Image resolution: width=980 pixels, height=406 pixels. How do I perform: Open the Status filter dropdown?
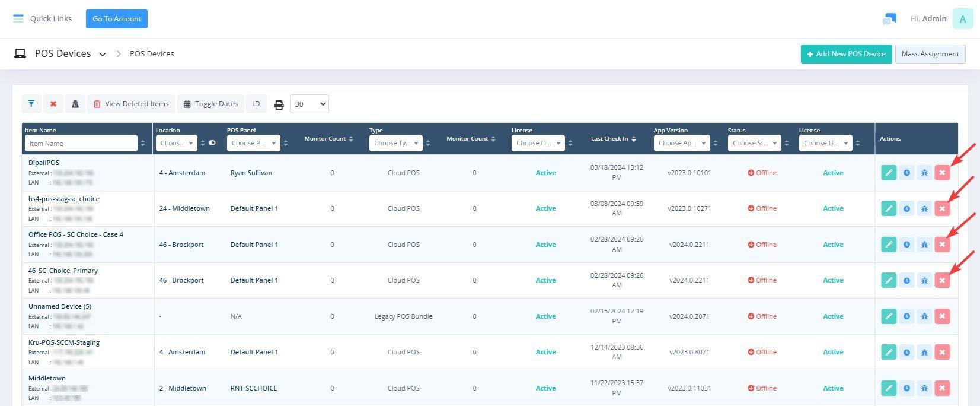pos(754,143)
